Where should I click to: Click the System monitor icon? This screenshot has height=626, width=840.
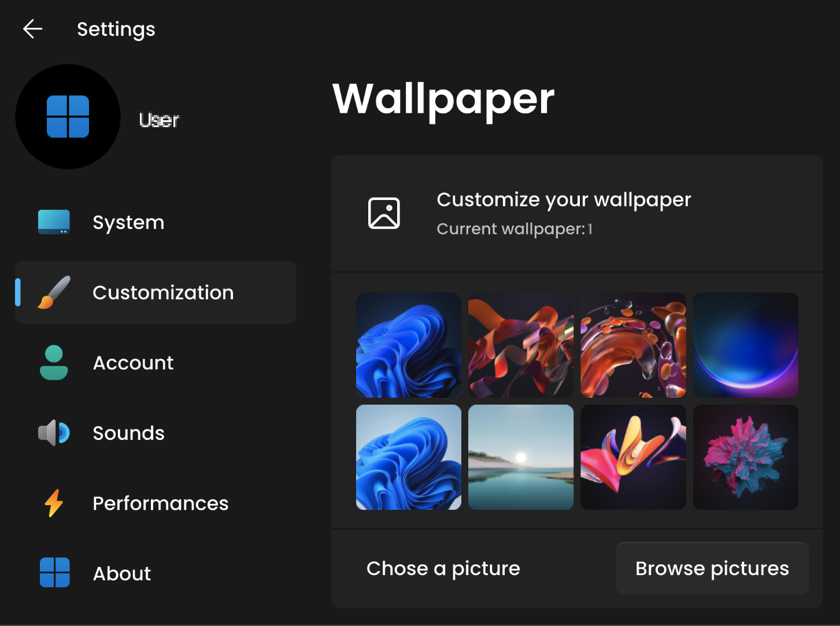click(x=54, y=222)
